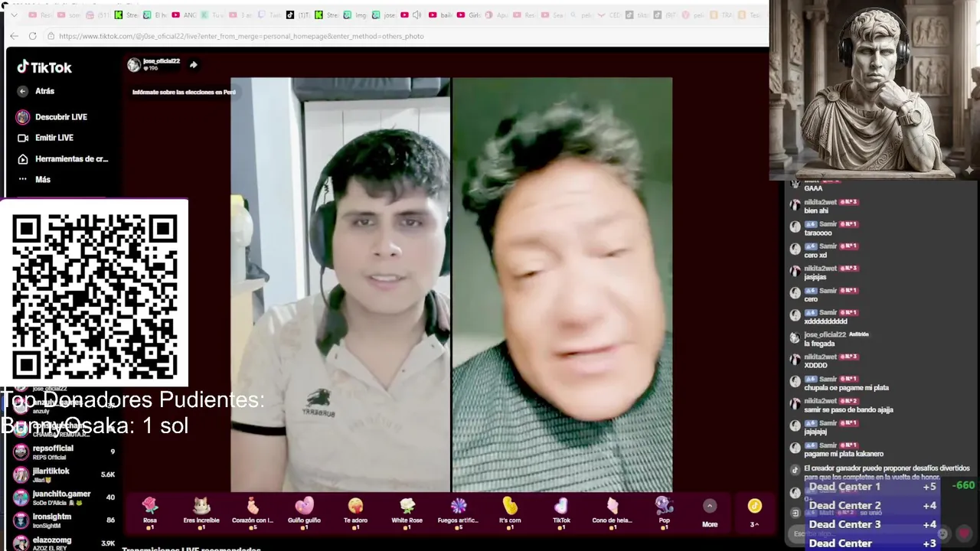Click the right video of the guest
This screenshot has height=551, width=980.
pos(563,285)
